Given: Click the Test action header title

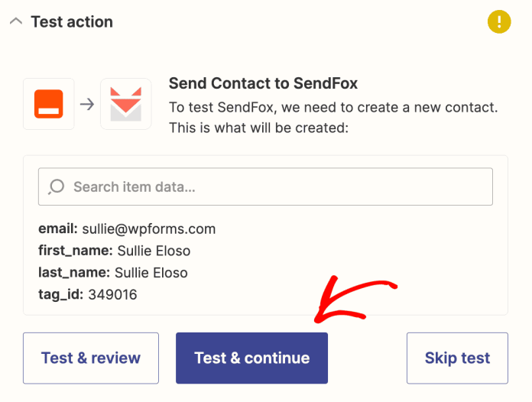Looking at the screenshot, I should pyautogui.click(x=72, y=21).
